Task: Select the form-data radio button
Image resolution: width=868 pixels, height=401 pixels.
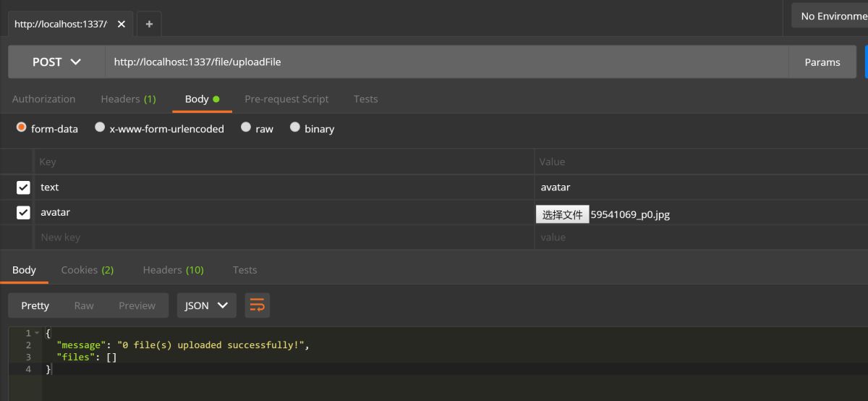Action: point(21,127)
